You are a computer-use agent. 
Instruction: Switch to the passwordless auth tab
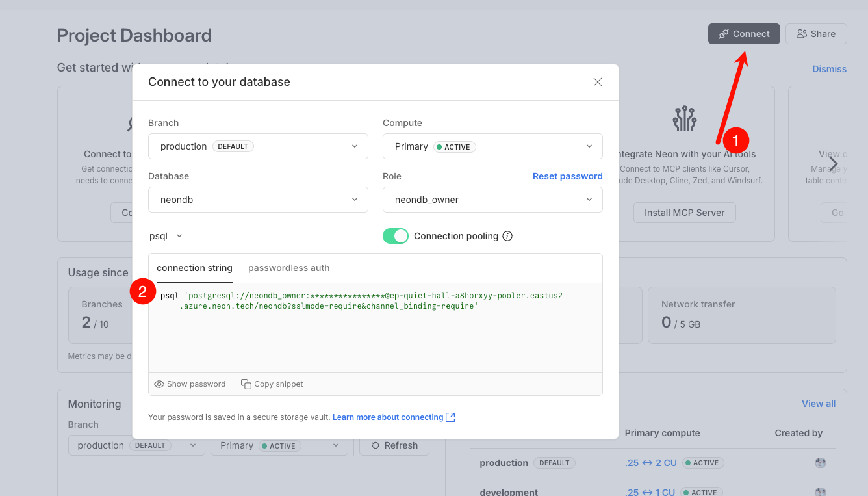(289, 268)
